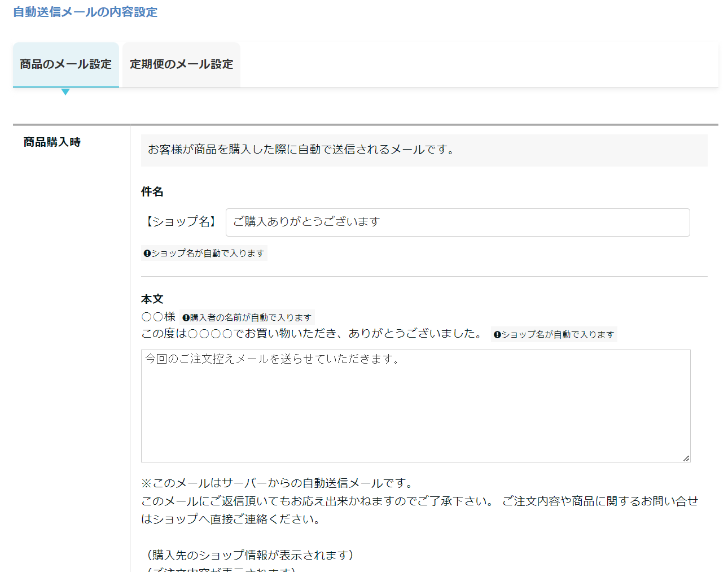Click the 【ショップ名】 prefix label

point(181,222)
